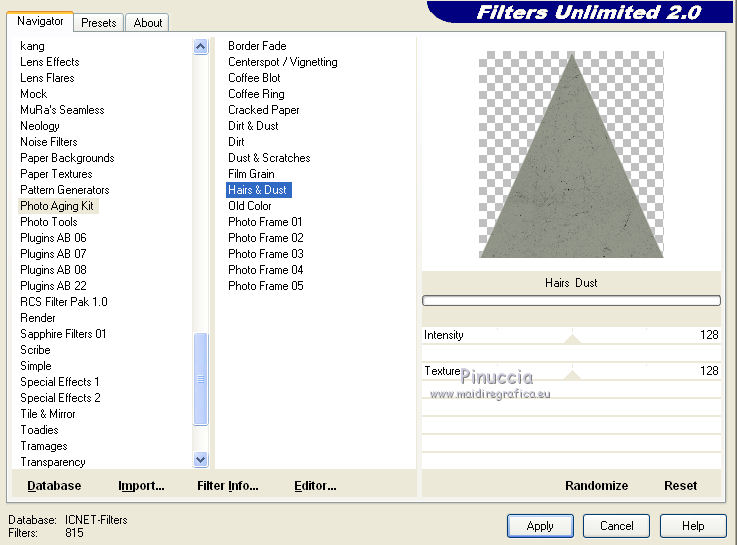The image size is (737, 545).
Task: Select the Transparency category
Action: pos(53,461)
